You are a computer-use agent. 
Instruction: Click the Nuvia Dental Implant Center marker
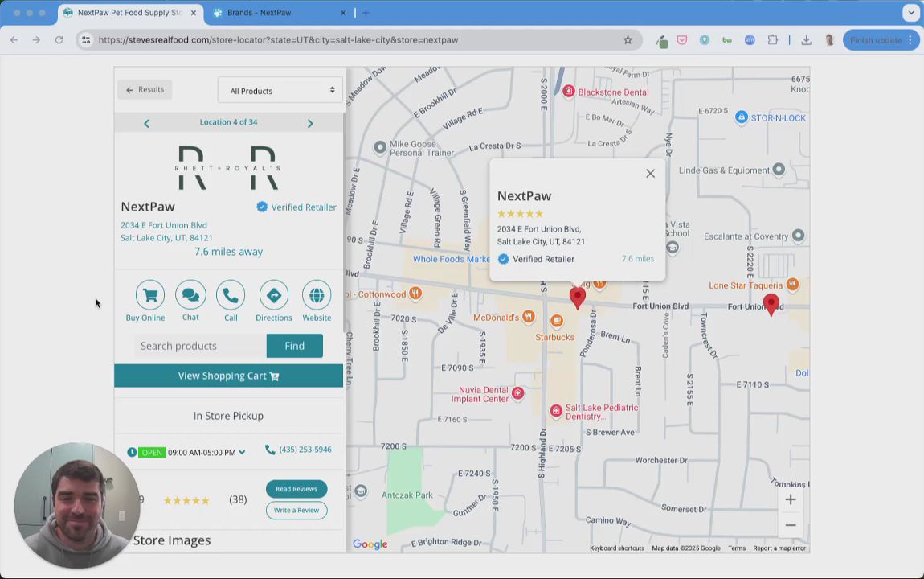(x=517, y=393)
